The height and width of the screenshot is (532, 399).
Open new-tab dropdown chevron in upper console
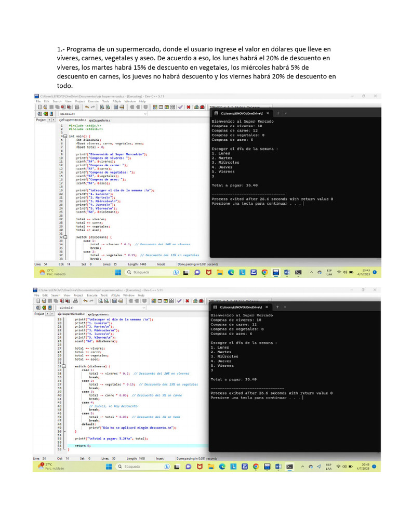pos(286,113)
